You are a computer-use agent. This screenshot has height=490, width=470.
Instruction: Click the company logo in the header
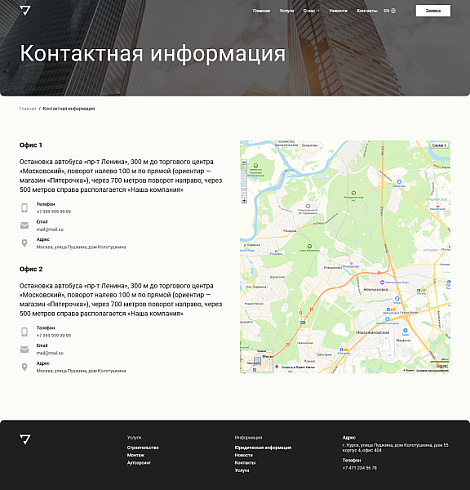pos(25,11)
